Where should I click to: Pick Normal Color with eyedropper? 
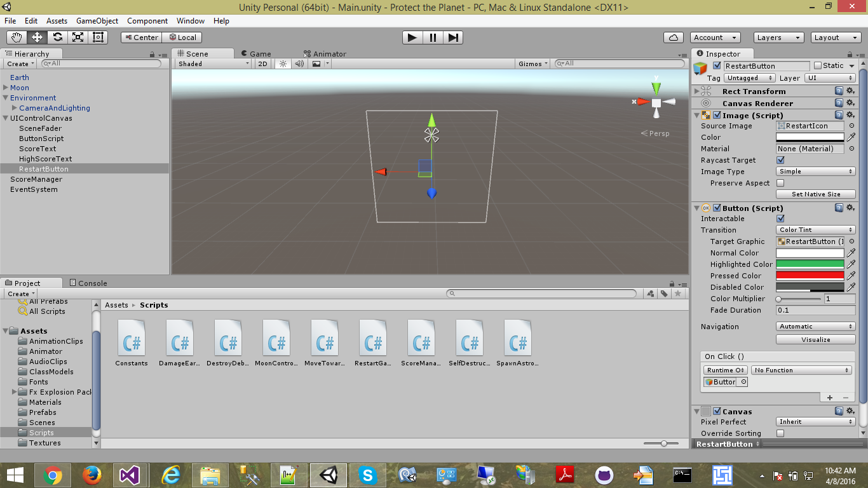pos(851,253)
